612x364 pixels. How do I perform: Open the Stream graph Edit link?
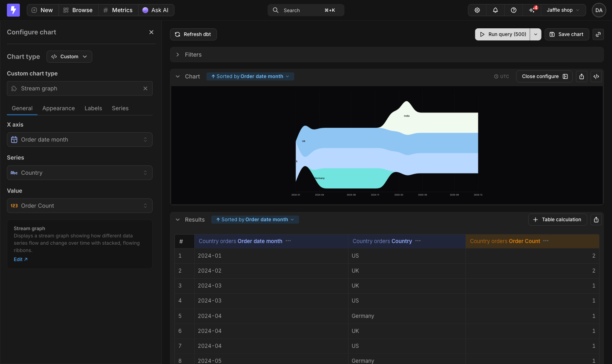coord(21,260)
